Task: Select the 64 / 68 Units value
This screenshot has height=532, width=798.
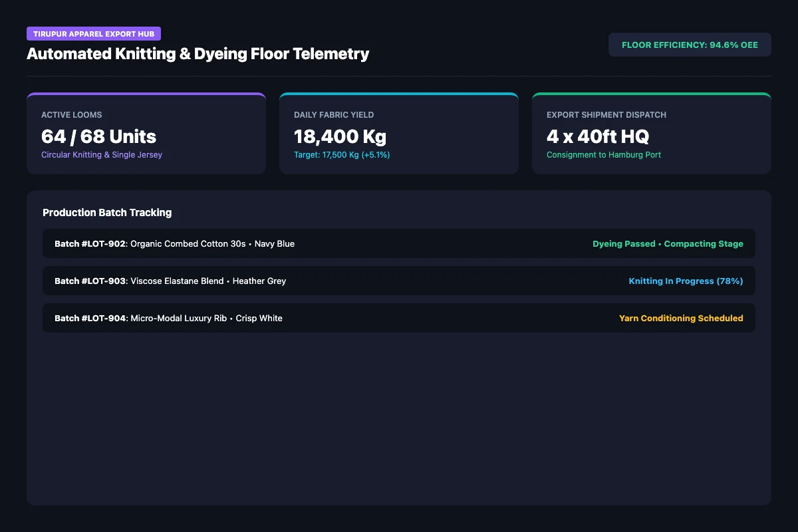Action: [99, 136]
